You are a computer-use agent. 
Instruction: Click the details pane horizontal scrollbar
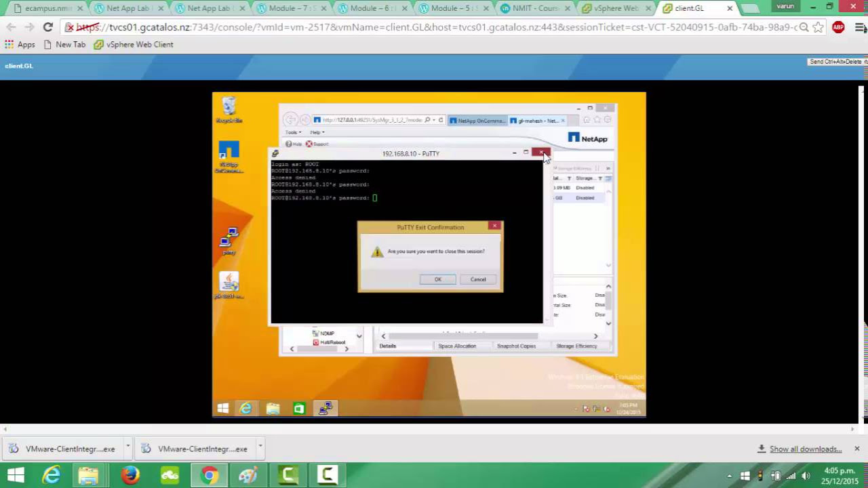[x=462, y=336]
